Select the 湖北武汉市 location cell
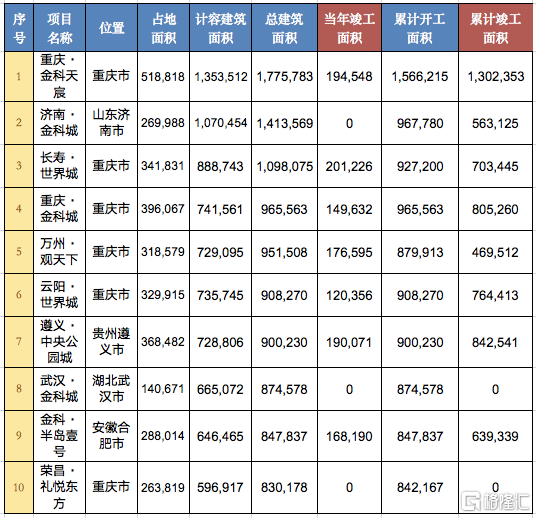Viewport: 536px width, 518px height. (111, 389)
